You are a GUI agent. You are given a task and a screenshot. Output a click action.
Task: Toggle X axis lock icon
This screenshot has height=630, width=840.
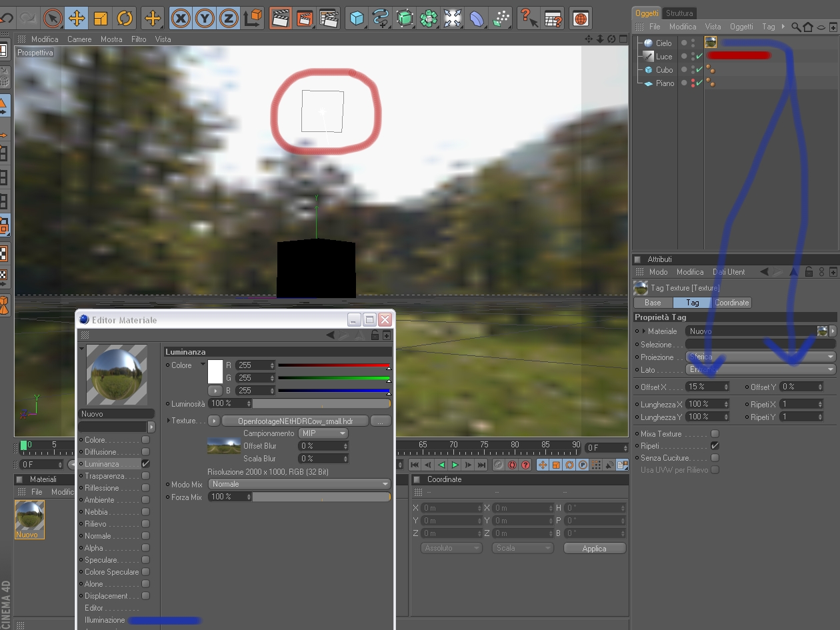(180, 18)
